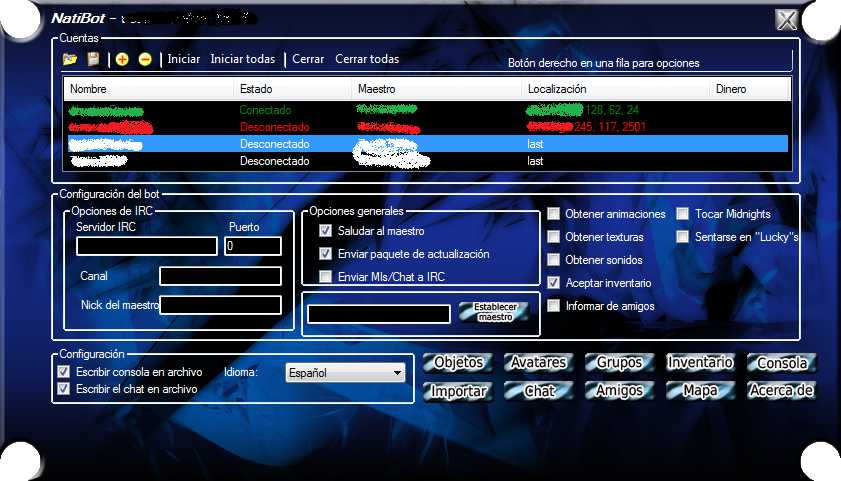Image resolution: width=841 pixels, height=481 pixels.
Task: Enable Obtener sonidos checkbox
Action: pyautogui.click(x=554, y=260)
